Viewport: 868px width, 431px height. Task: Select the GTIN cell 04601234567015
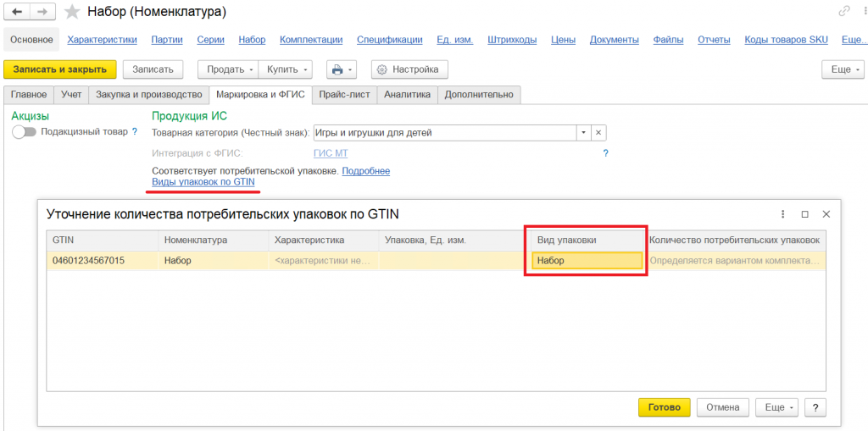103,261
